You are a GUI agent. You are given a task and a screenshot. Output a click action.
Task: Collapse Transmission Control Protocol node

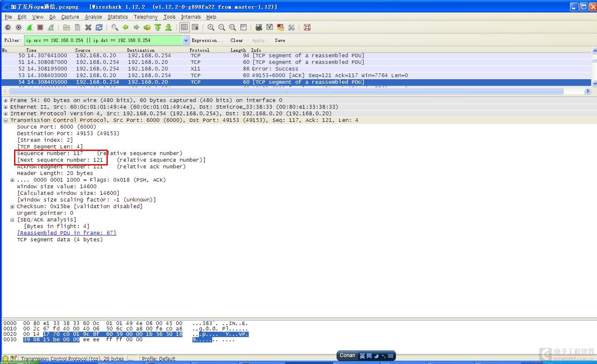pos(5,120)
